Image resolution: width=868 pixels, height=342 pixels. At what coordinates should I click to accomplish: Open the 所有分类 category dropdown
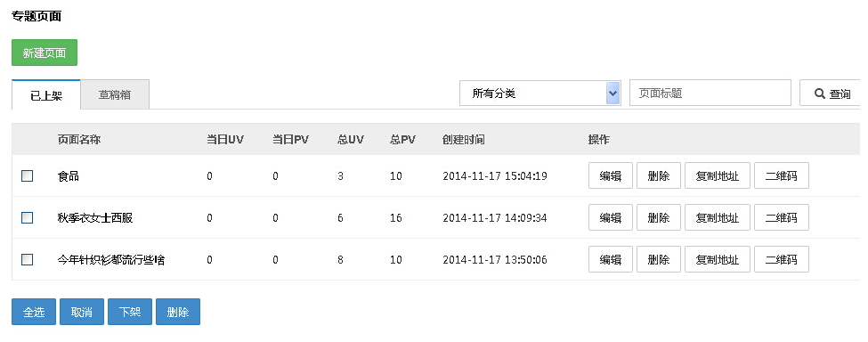pos(539,93)
